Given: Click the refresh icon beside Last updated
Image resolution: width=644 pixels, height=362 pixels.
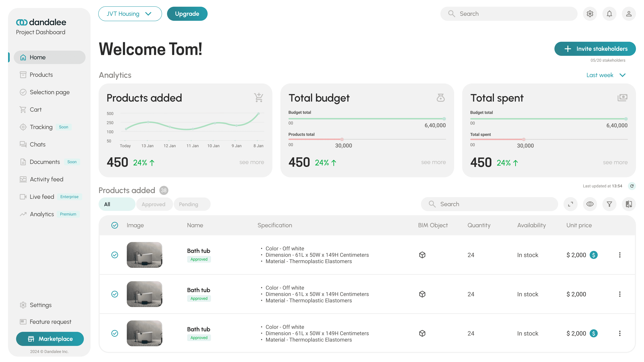Looking at the screenshot, I should pos(632,186).
